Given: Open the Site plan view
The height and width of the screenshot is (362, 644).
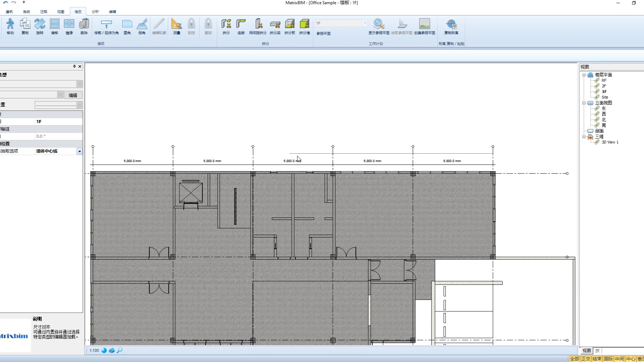Looking at the screenshot, I should [605, 97].
